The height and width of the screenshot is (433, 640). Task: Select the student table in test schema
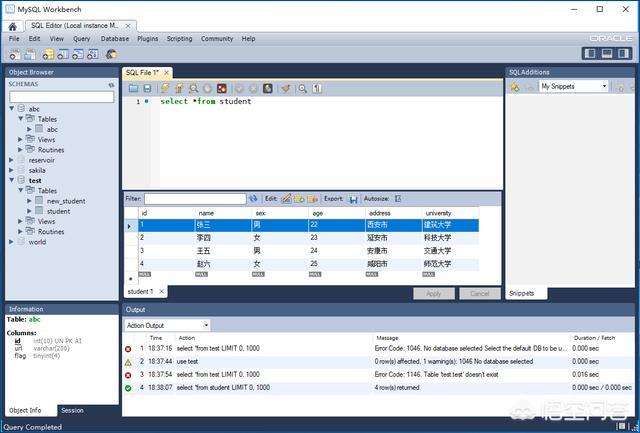tap(58, 211)
